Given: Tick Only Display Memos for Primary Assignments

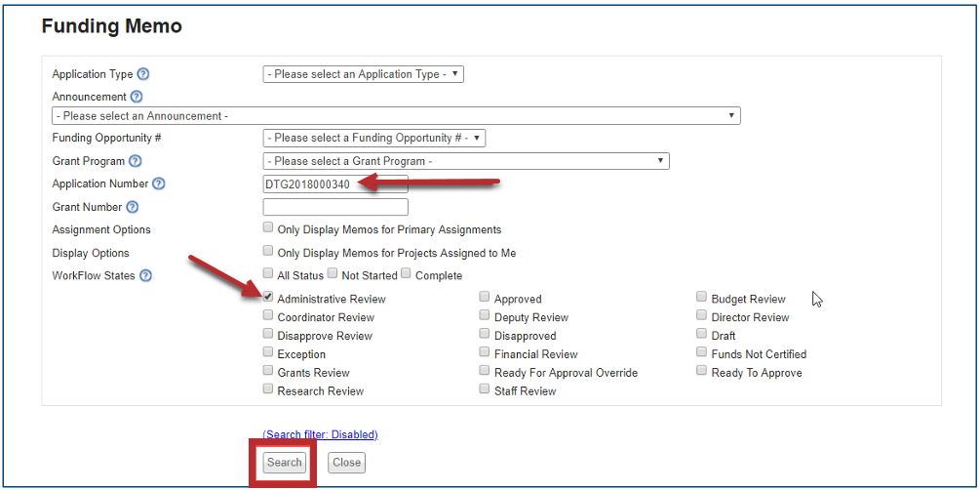Looking at the screenshot, I should 268,228.
